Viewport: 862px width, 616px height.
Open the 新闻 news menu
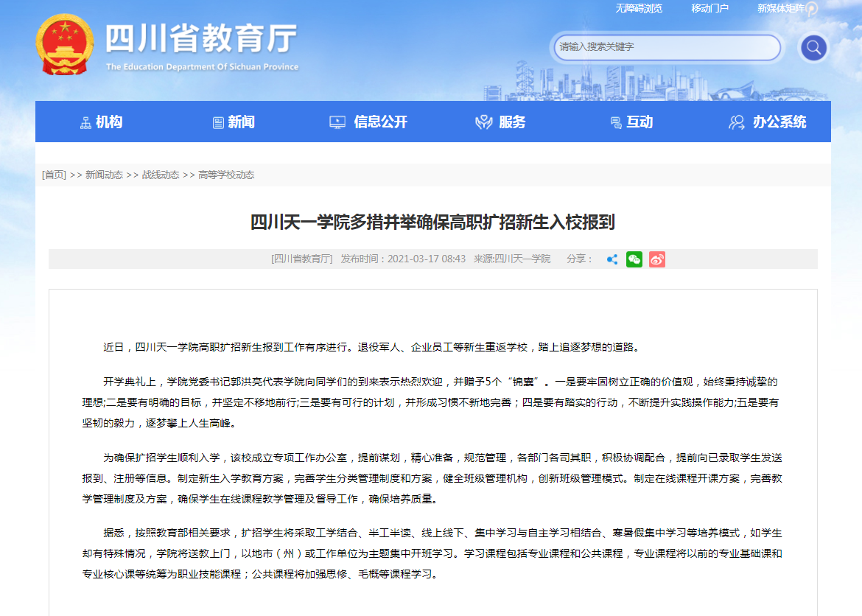(241, 122)
